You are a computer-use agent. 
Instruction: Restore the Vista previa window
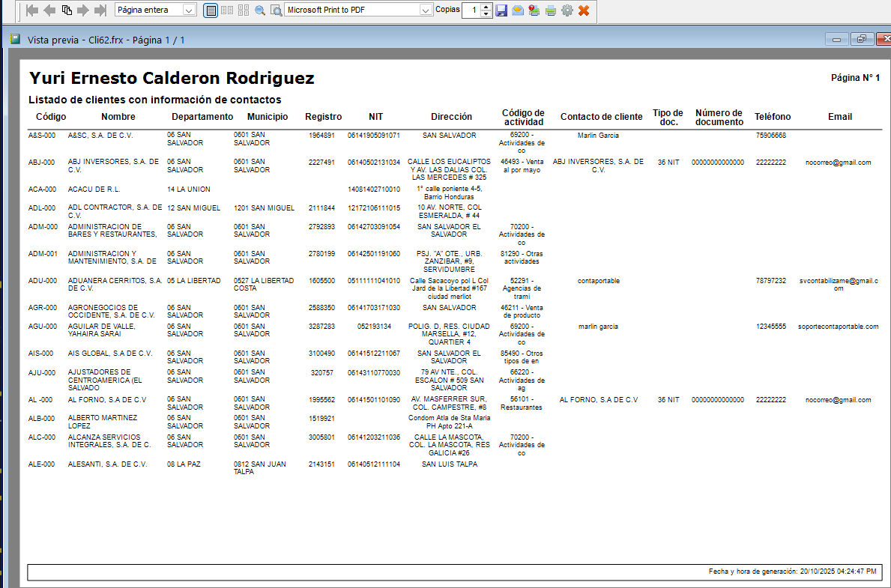coord(862,39)
